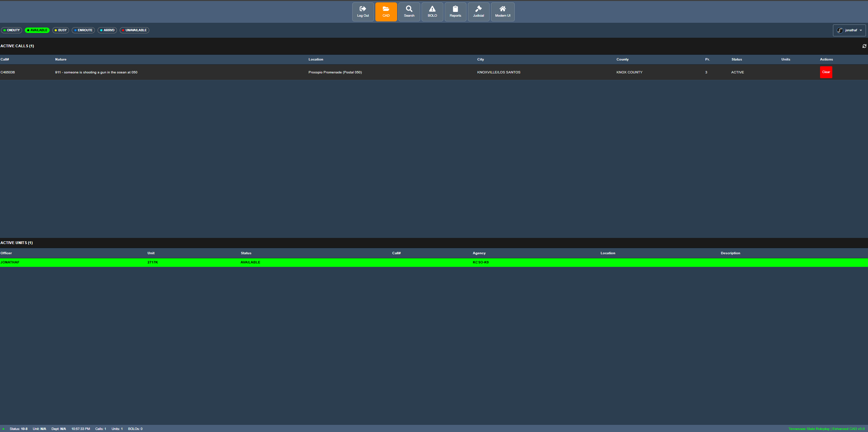Viewport: 868px width, 432px height.
Task: Open the CAD folder icon tab
Action: 386,12
